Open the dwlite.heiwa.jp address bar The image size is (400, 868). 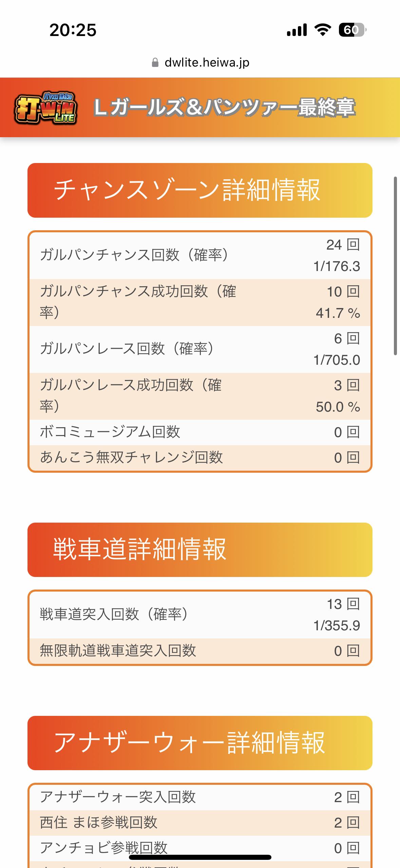click(200, 62)
